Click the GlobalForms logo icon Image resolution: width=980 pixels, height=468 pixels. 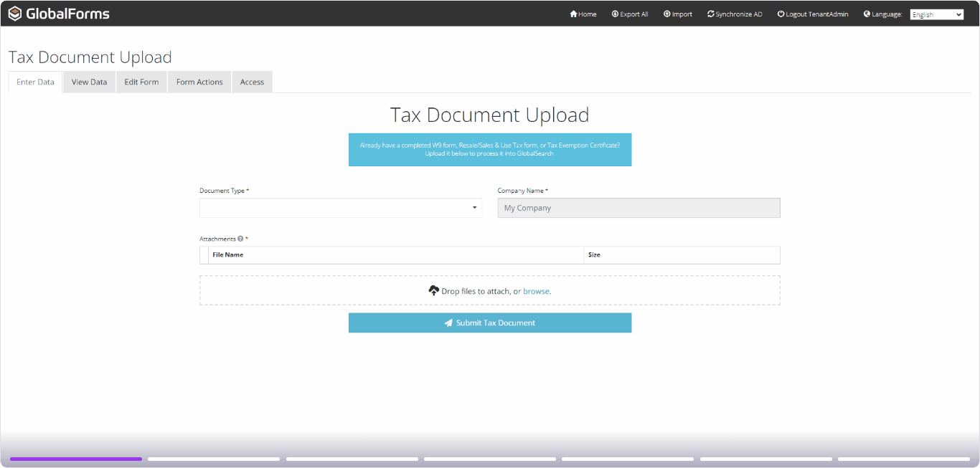(14, 13)
